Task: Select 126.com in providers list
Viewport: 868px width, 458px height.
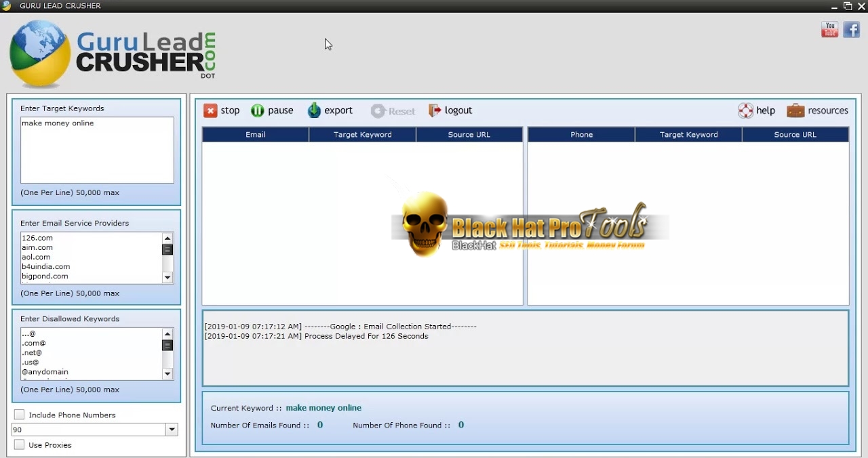Action: 37,238
